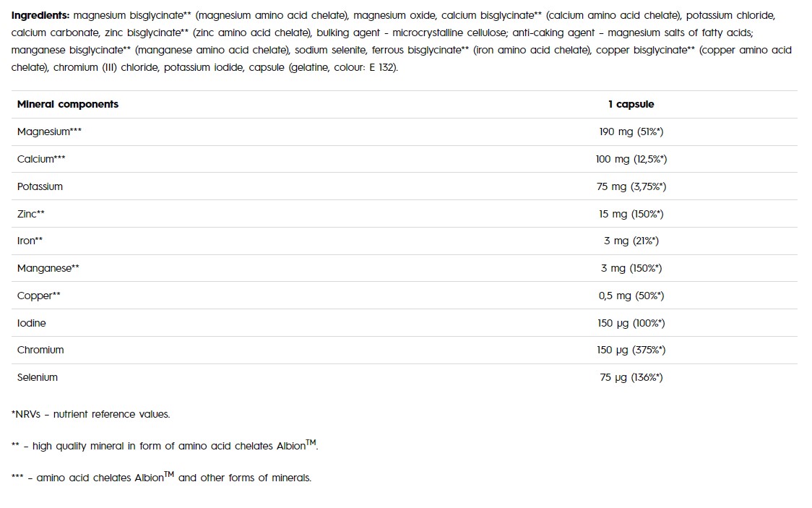Click the "190 mg (51%*)" value
This screenshot has height=508, width=812.
pyautogui.click(x=631, y=132)
